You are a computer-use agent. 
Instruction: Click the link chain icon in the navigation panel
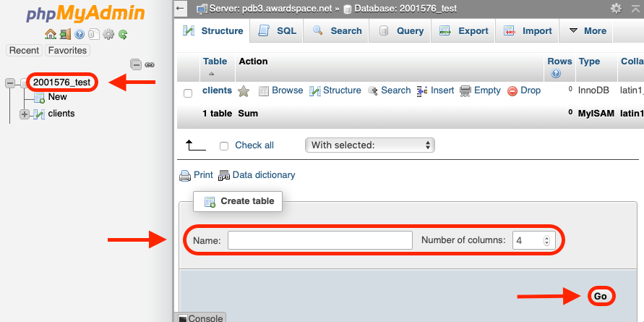(150, 64)
